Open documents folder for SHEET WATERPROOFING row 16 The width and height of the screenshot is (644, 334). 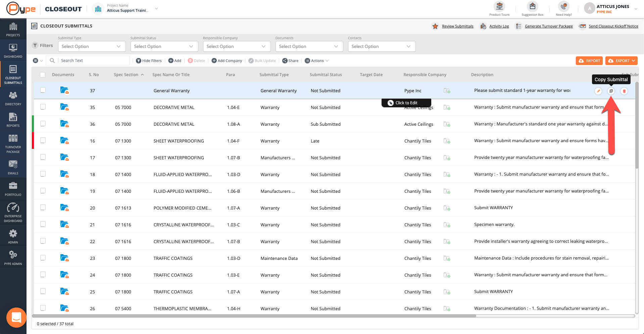pyautogui.click(x=64, y=141)
